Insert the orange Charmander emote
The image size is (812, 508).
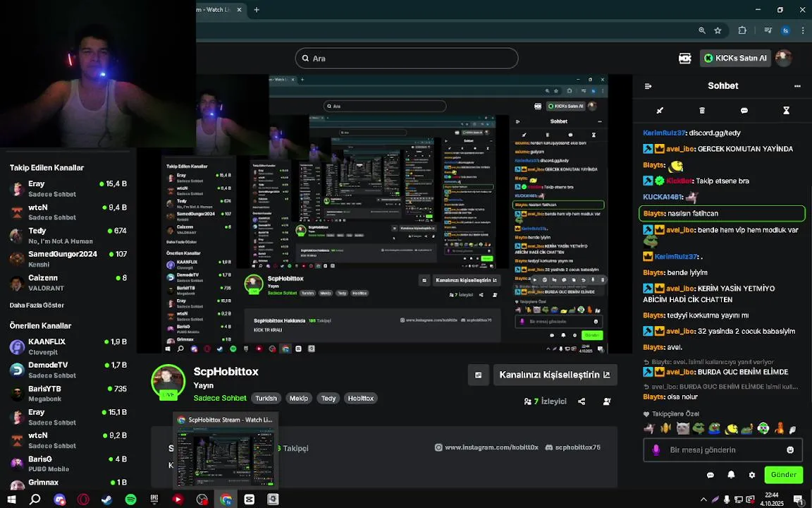tap(779, 428)
